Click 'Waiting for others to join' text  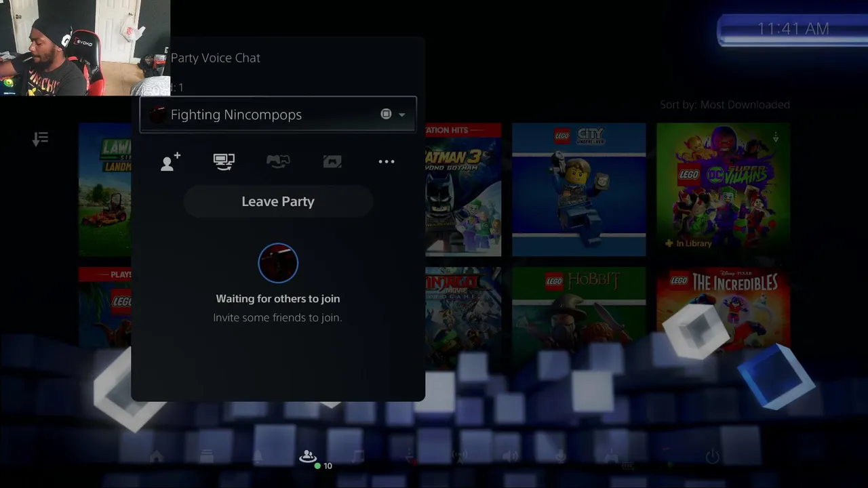pos(278,298)
